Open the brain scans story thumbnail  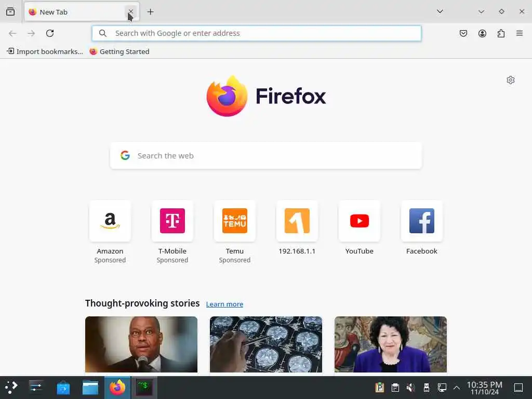click(266, 344)
